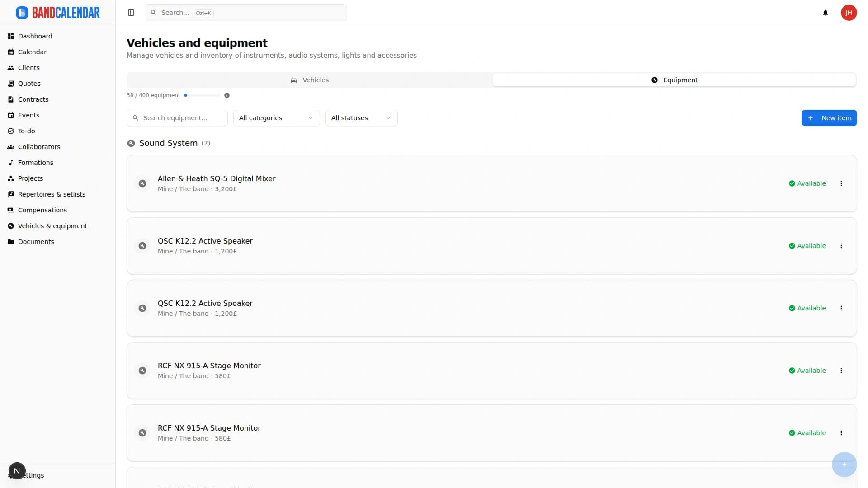Click the Allen & Heath mixer item icon

[x=142, y=183]
